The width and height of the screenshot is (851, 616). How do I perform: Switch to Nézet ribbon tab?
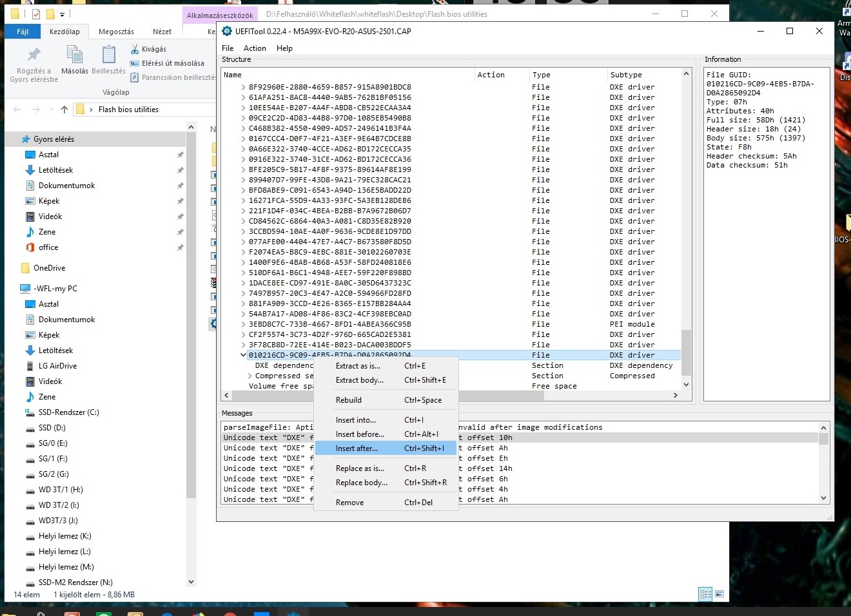(162, 32)
